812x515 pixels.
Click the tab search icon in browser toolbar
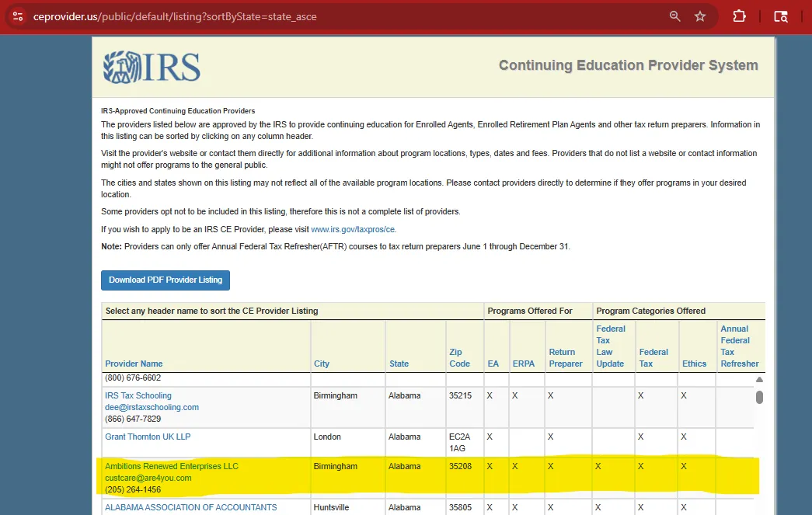point(781,16)
